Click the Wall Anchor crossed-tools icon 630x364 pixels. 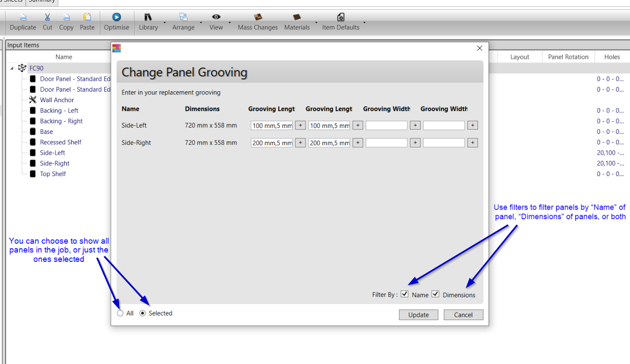pyautogui.click(x=32, y=100)
